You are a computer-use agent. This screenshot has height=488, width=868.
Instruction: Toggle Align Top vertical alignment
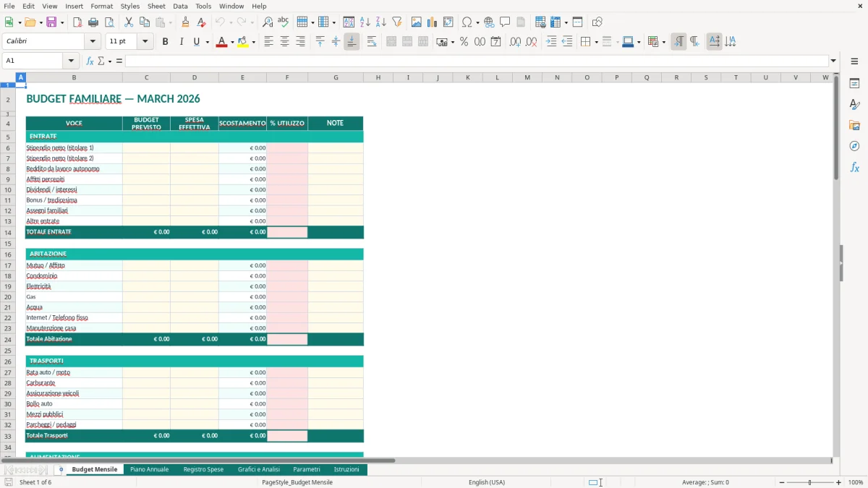320,42
